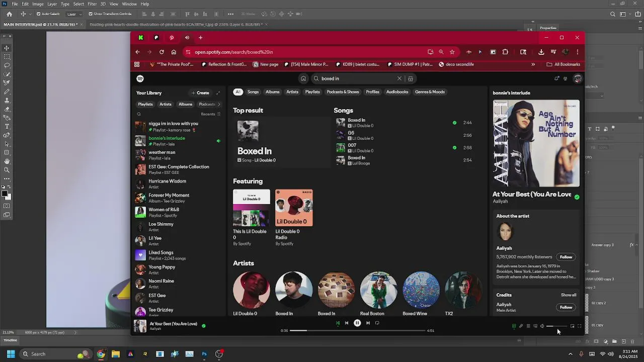
Task: Skip to previous track in Spotify
Action: point(346,323)
